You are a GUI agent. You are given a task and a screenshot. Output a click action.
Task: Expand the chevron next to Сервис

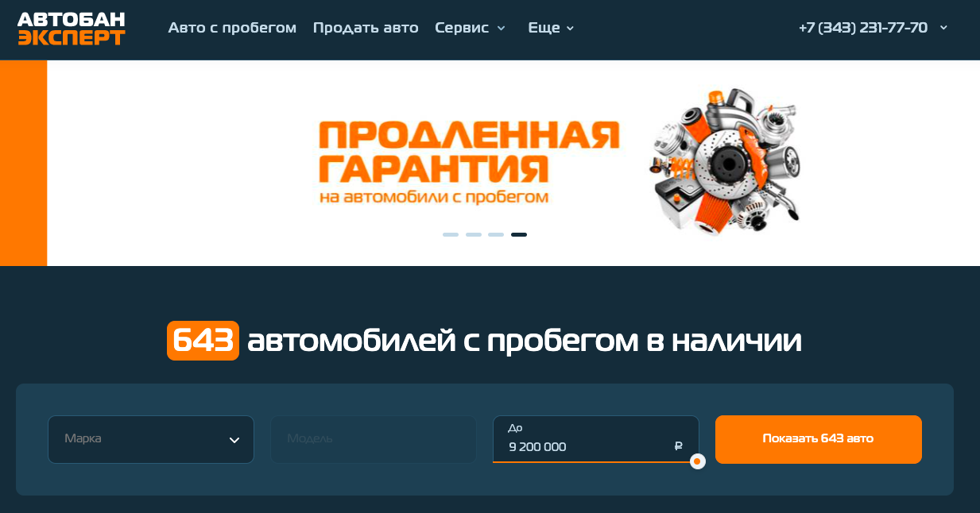pyautogui.click(x=501, y=29)
